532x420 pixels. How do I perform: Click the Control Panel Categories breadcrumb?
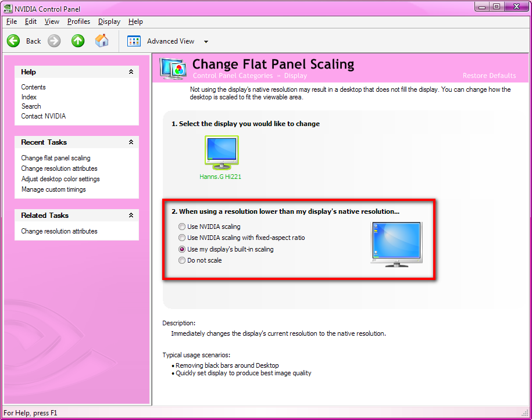(x=233, y=76)
